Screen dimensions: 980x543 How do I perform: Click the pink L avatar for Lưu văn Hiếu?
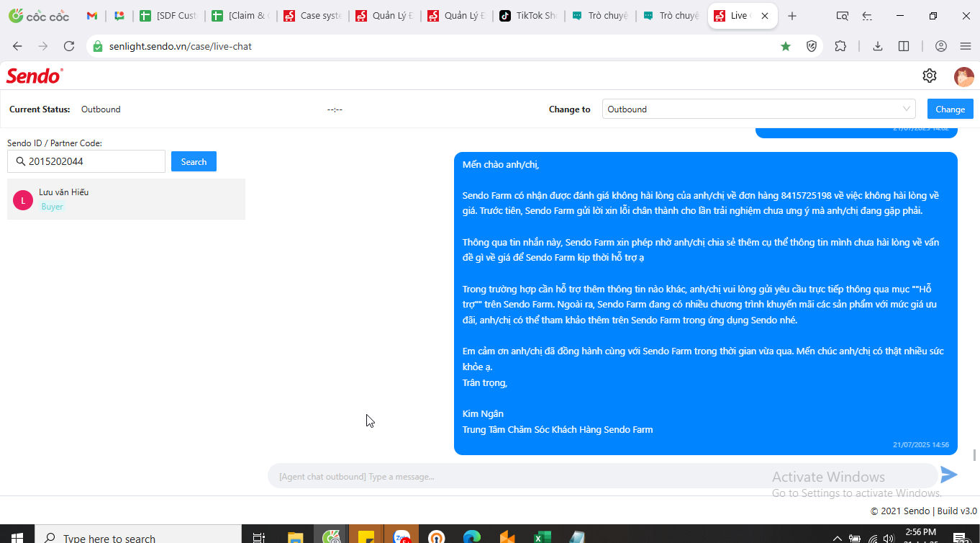(x=23, y=200)
